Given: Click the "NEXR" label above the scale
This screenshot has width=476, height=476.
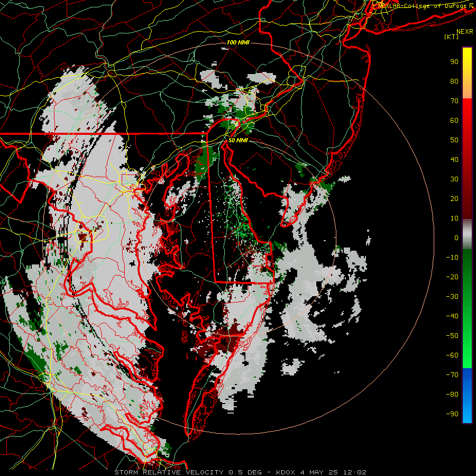Looking at the screenshot, I should click(x=465, y=32).
